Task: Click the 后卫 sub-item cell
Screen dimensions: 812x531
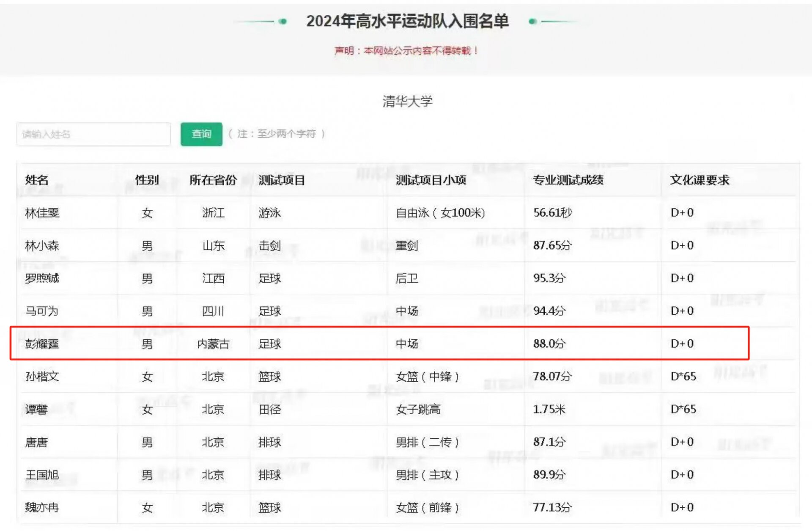Action: pos(407,278)
